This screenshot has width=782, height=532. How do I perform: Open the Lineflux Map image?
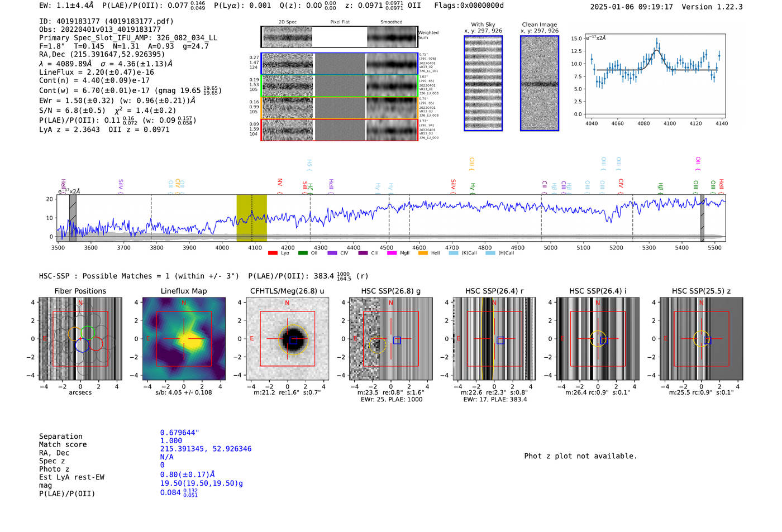pos(184,339)
